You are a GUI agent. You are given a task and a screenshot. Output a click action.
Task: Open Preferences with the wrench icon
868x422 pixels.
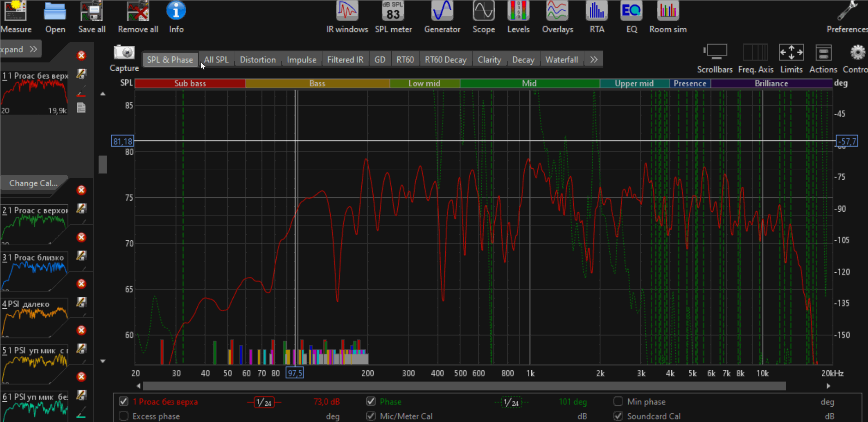(847, 18)
